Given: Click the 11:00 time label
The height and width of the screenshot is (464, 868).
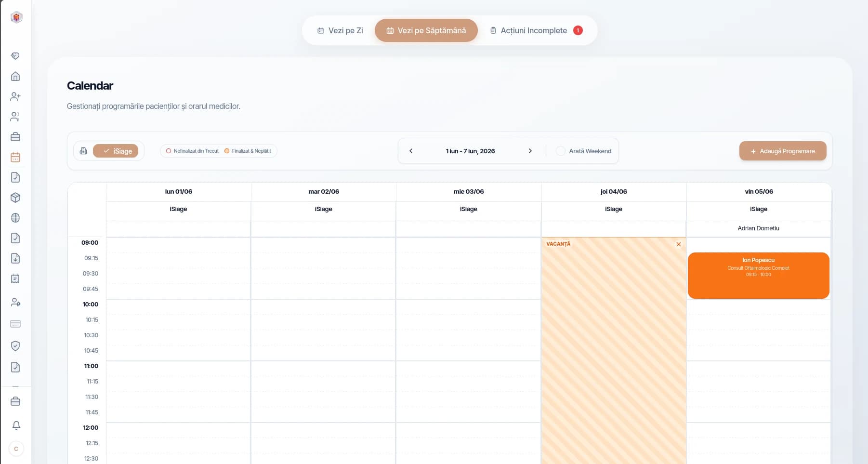Looking at the screenshot, I should (91, 366).
